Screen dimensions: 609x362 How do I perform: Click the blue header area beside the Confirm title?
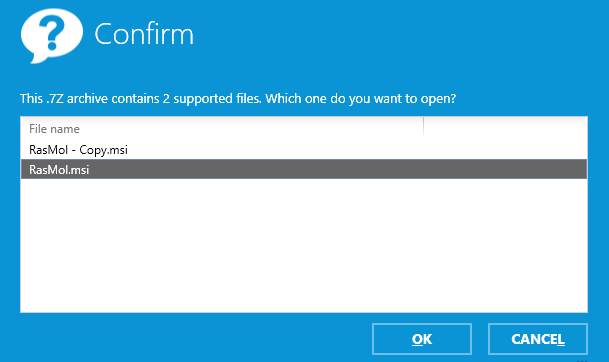388,34
